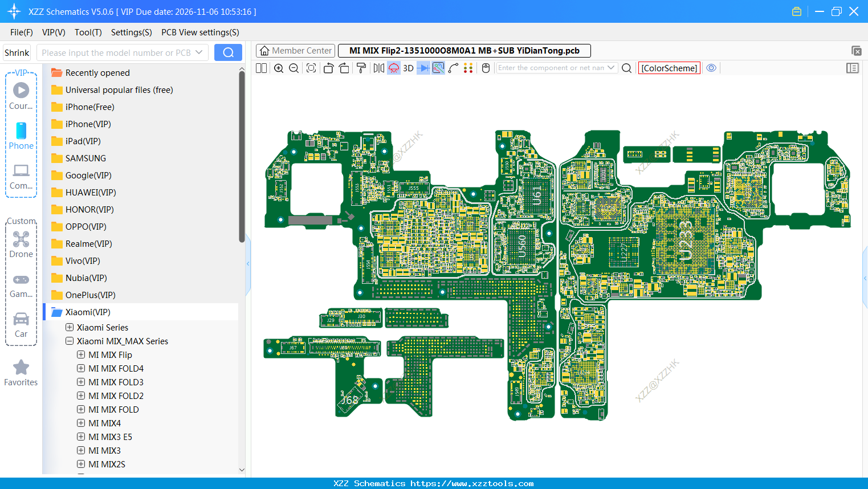Expand the MI MIX3 E5 node
Image resolution: width=868 pixels, height=489 pixels.
pos(81,437)
